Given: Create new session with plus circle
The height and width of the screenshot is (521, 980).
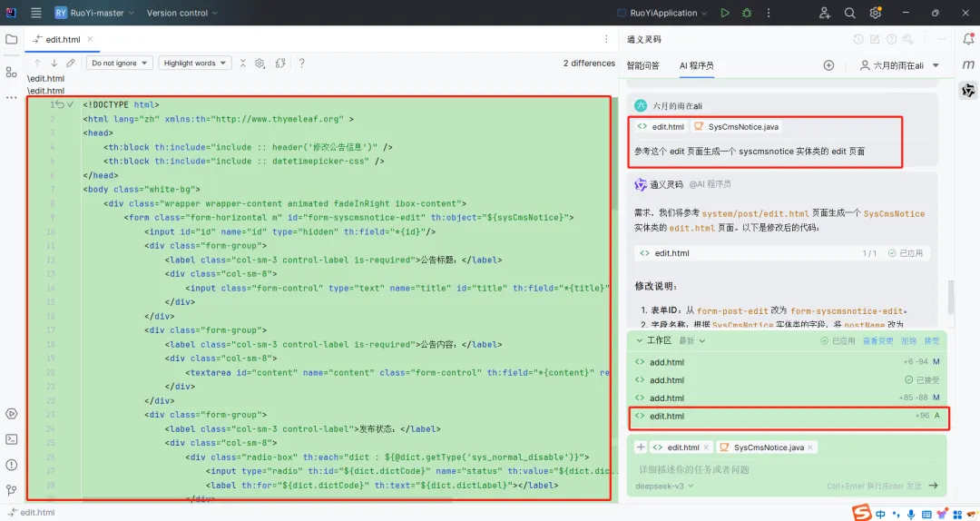Looking at the screenshot, I should click(x=828, y=65).
